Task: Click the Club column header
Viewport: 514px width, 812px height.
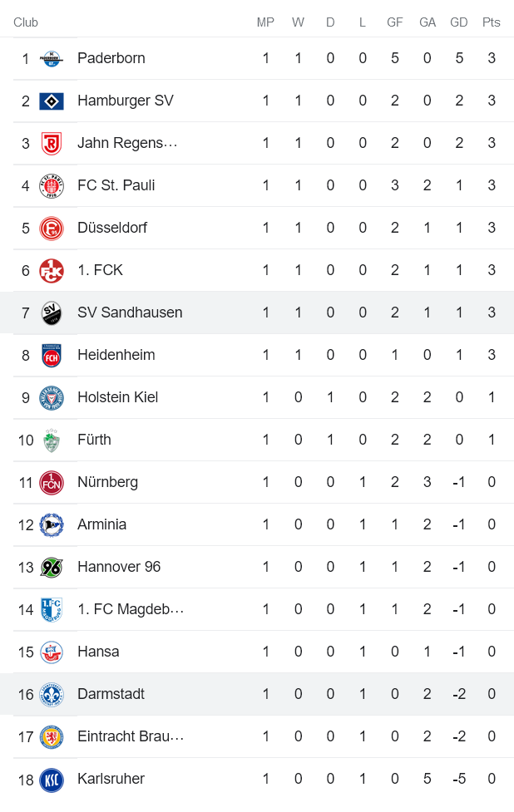Action: point(26,22)
